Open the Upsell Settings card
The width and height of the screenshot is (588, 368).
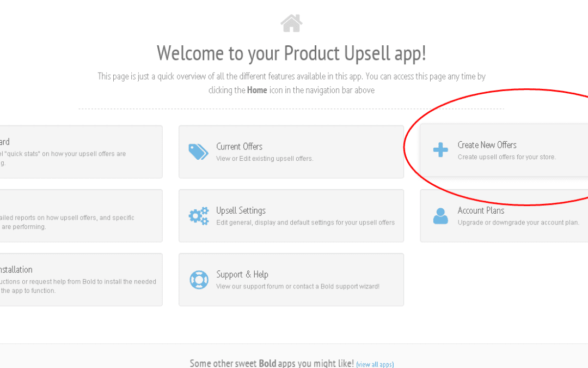coord(291,216)
